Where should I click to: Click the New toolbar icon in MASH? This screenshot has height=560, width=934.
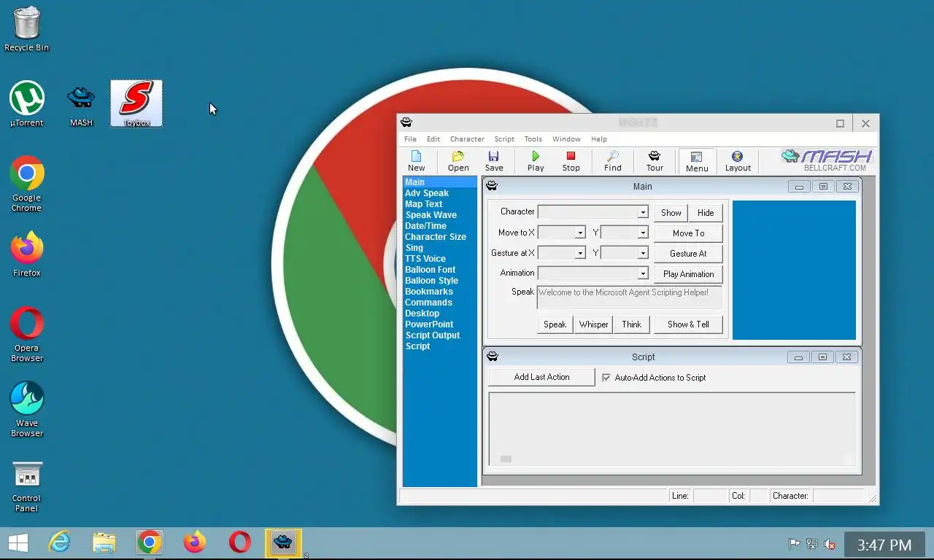point(417,161)
